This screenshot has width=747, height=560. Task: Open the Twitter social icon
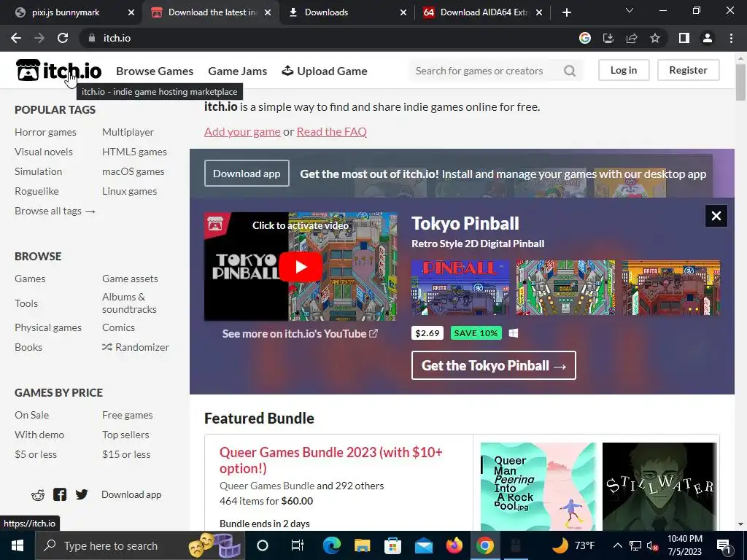[x=82, y=494]
